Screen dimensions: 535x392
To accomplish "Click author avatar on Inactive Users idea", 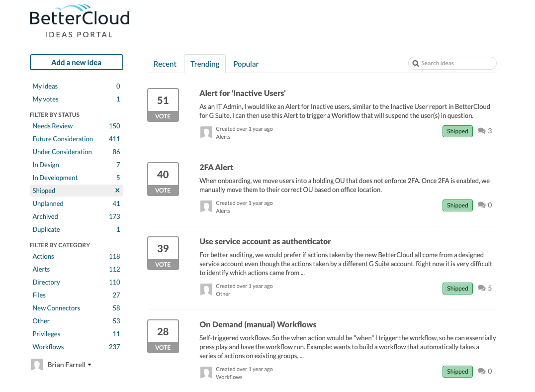I will click(x=206, y=132).
